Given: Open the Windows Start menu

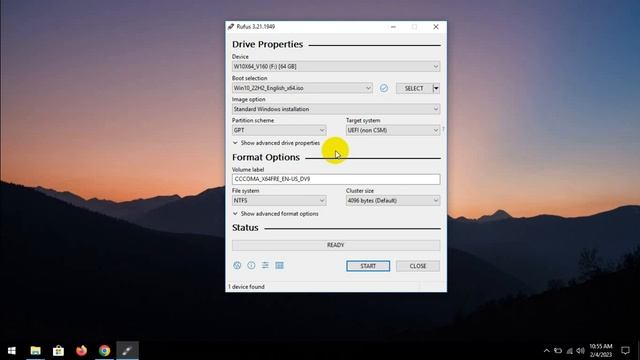Looking at the screenshot, I should pos(12,350).
